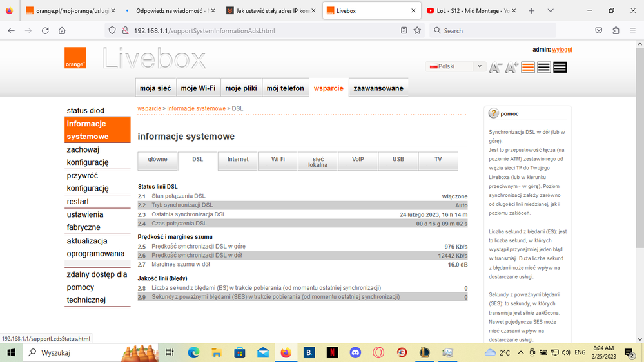This screenshot has width=644, height=362.
Task: Switch to the VoIP tab
Action: tap(358, 161)
